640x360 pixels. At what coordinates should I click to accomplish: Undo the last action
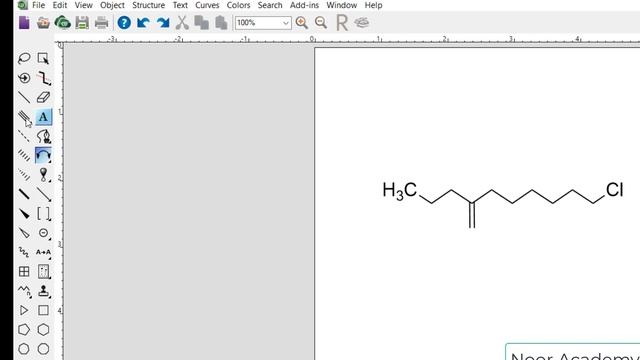coord(143,22)
